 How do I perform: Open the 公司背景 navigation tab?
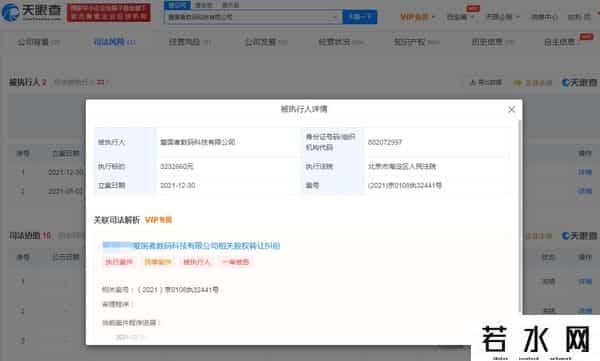(x=38, y=42)
